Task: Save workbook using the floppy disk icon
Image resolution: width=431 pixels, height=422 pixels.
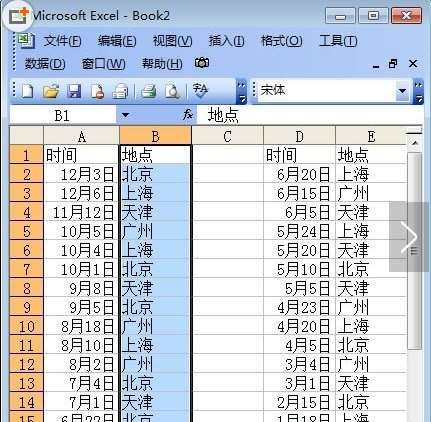Action: [74, 91]
